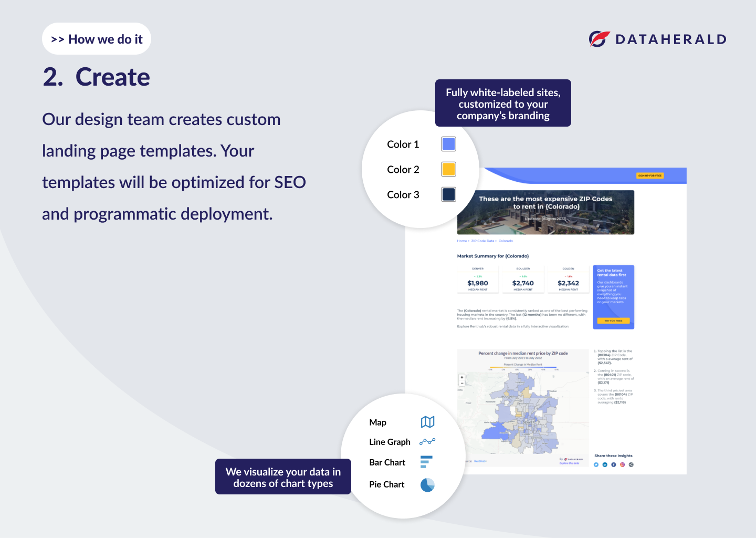Click the 'Updated {August 2022}' text
This screenshot has width=756, height=538.
click(x=545, y=219)
